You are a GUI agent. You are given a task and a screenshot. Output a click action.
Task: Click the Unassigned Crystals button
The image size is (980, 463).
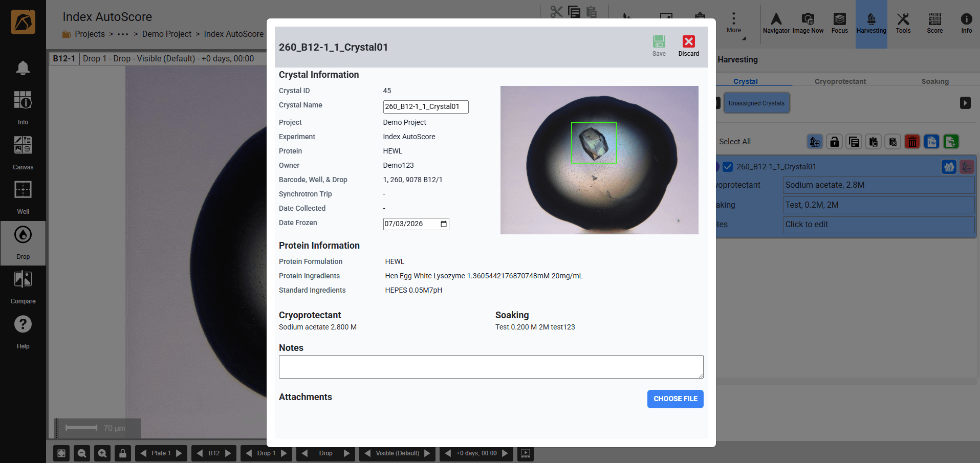pos(756,103)
